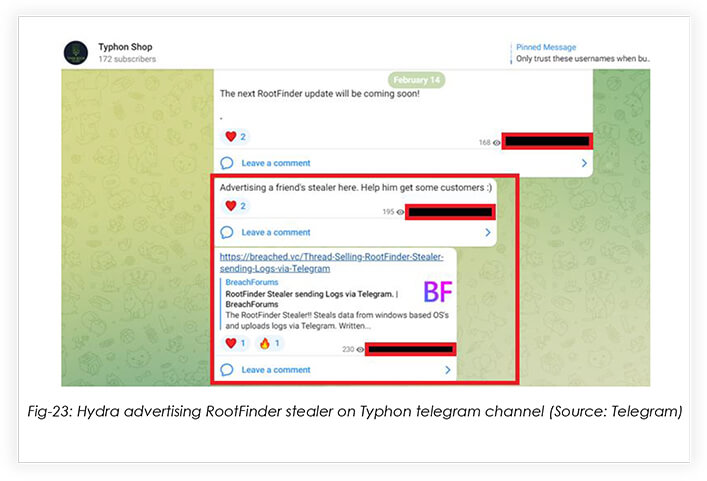Click comment bubble icon on RootFinder update post
Screen dimensions: 707x481
(x=227, y=163)
